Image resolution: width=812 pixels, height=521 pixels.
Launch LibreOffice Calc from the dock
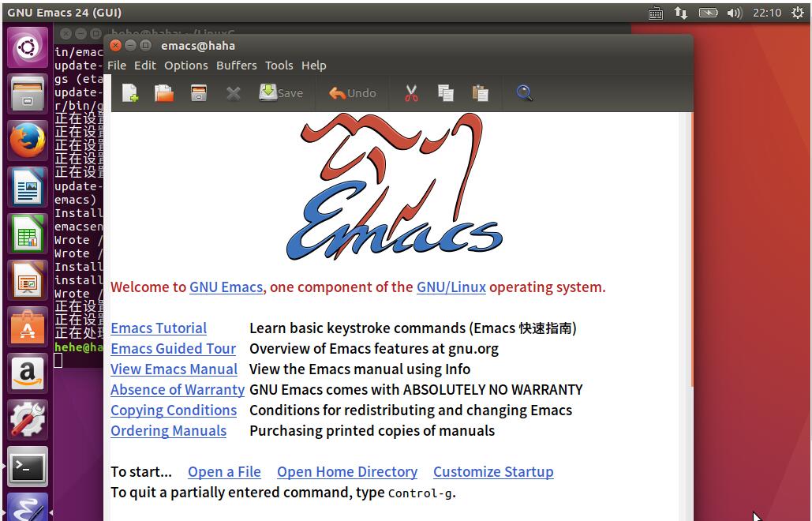click(x=28, y=234)
